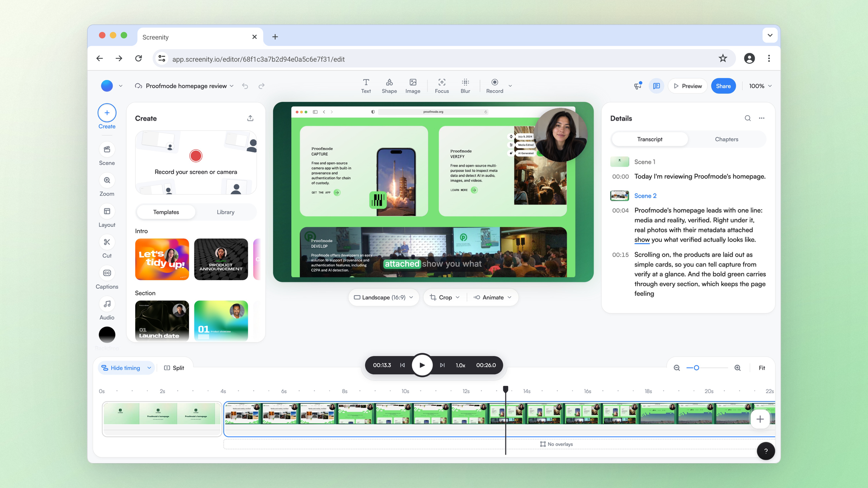
Task: Zoom in the timeline
Action: (737, 368)
